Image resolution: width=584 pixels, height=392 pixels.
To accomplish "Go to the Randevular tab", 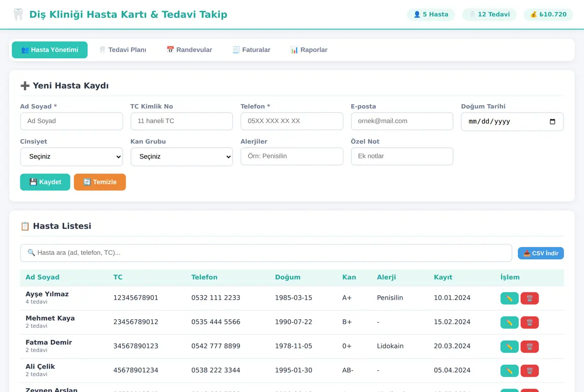I will click(x=189, y=50).
